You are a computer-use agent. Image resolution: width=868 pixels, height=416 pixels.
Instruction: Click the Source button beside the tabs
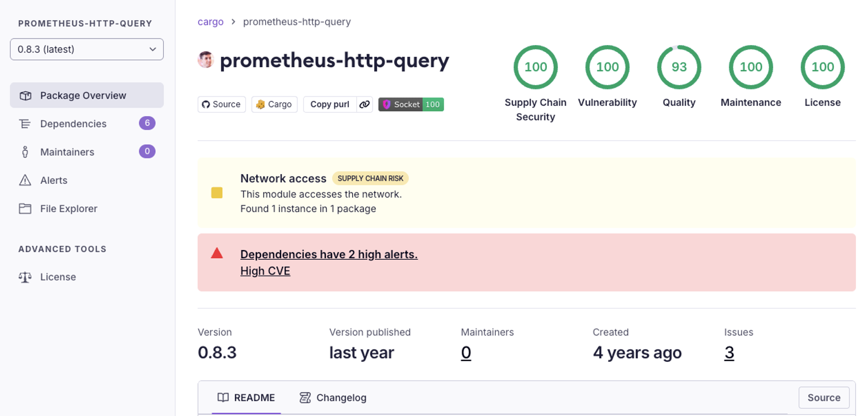click(824, 398)
